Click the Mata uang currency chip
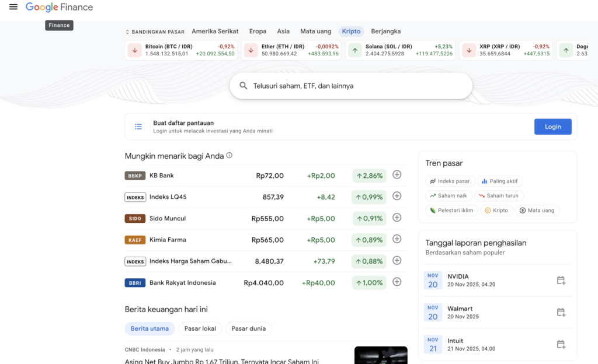The image size is (598, 364). 537,210
